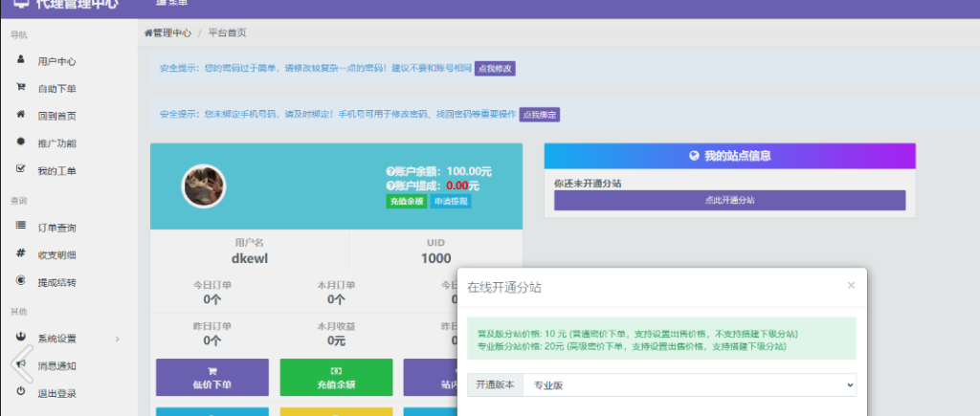Click username value dkewl

click(250, 258)
